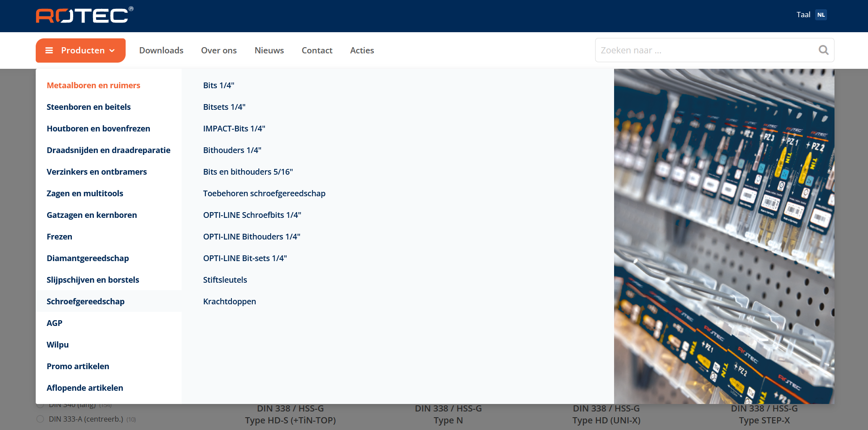Open Metaalboren en ruimers category
The height and width of the screenshot is (430, 868).
click(93, 86)
